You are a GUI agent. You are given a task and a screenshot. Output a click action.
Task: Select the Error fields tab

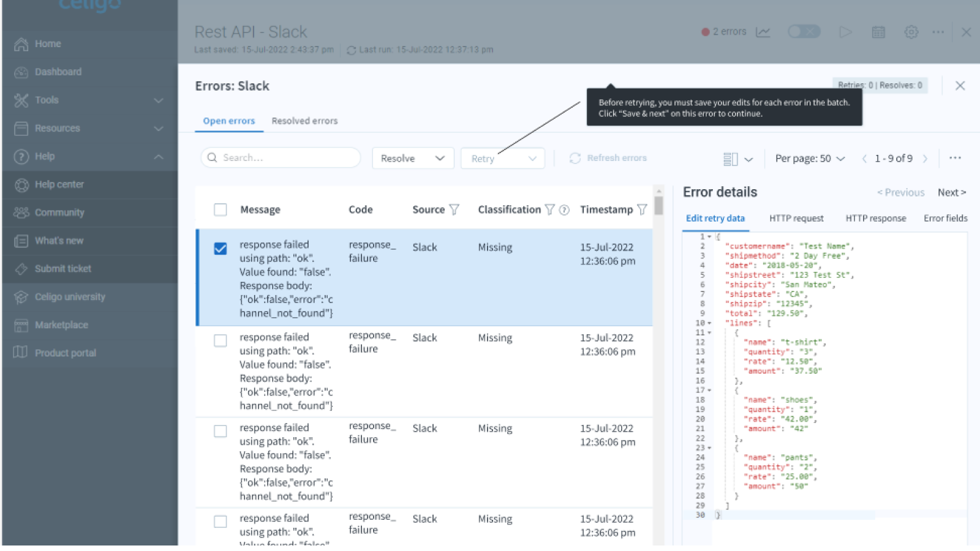coord(946,219)
